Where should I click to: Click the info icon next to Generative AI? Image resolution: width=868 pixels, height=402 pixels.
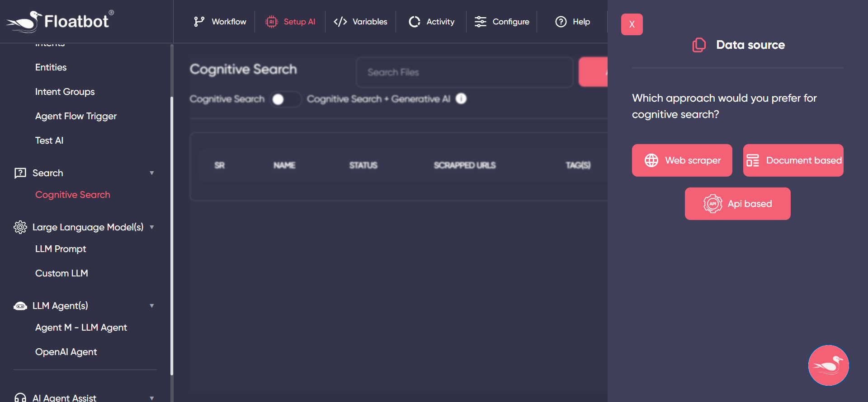[x=461, y=98]
